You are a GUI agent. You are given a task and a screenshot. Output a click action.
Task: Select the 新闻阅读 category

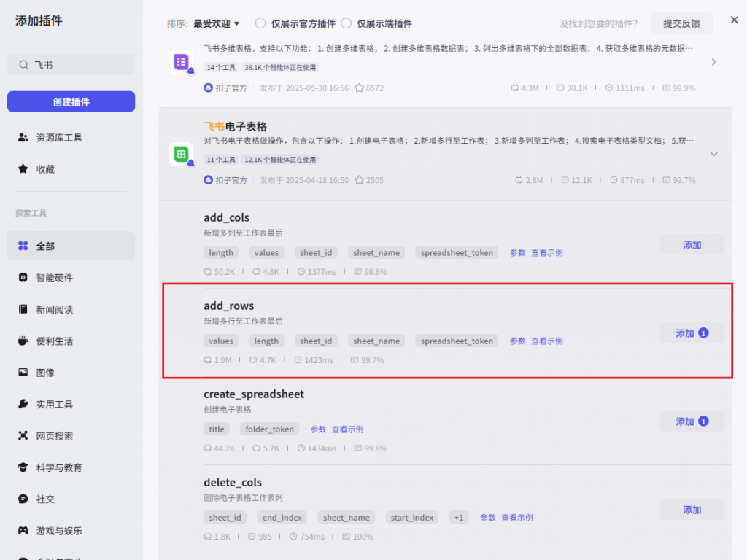click(71, 309)
